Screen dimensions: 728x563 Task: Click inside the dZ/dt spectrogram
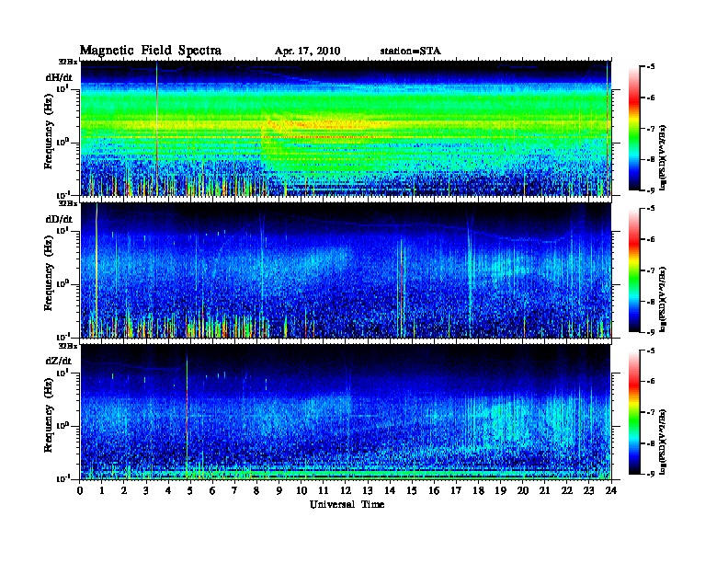[x=346, y=412]
